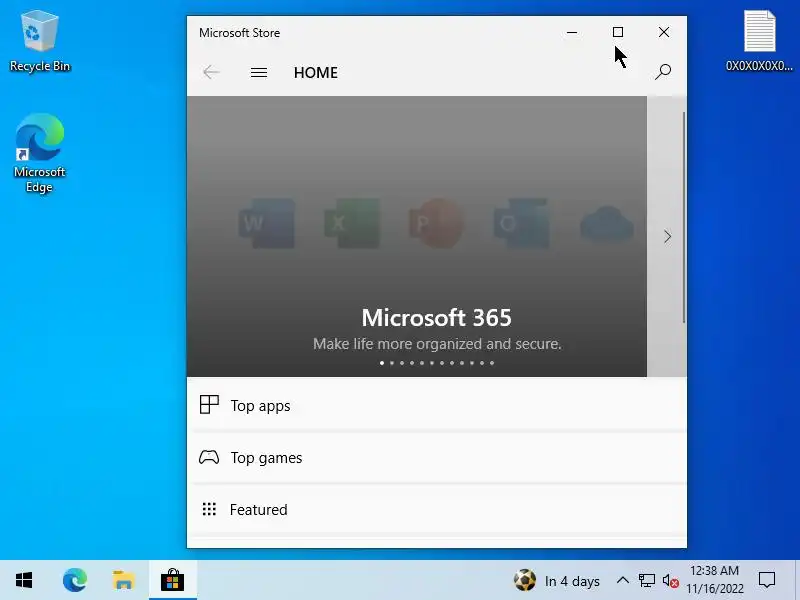This screenshot has width=800, height=600.
Task: Select the last carousel page dot
Action: click(x=492, y=363)
